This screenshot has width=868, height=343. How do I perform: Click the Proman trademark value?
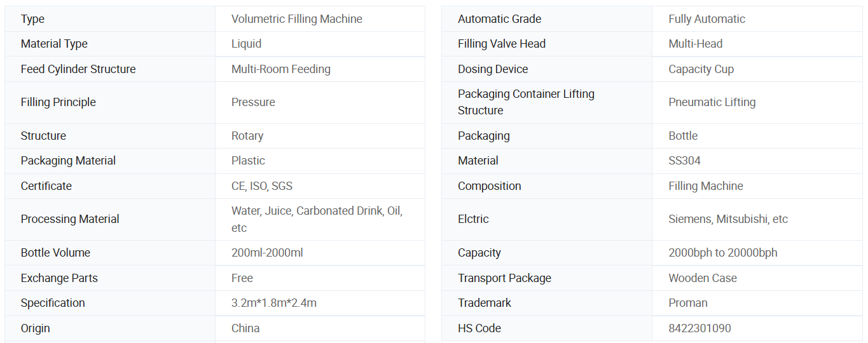[x=687, y=303]
